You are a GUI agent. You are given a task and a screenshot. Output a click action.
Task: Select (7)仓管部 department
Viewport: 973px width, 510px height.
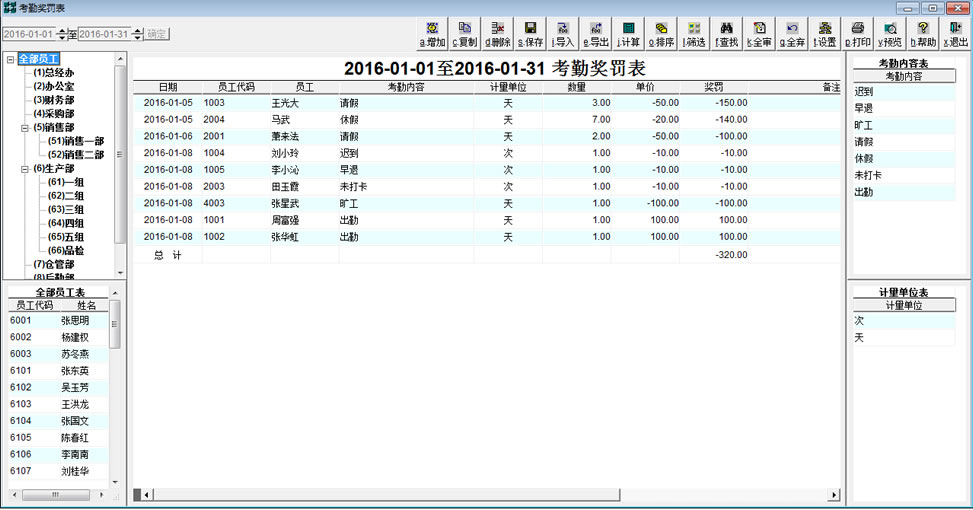point(53,264)
